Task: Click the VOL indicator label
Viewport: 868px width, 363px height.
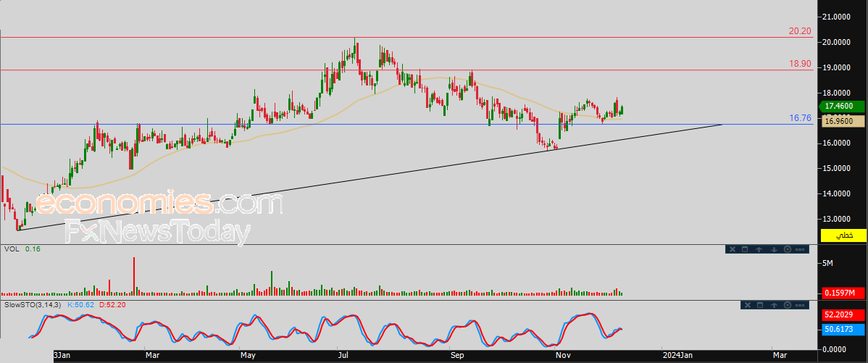Action: [11, 249]
